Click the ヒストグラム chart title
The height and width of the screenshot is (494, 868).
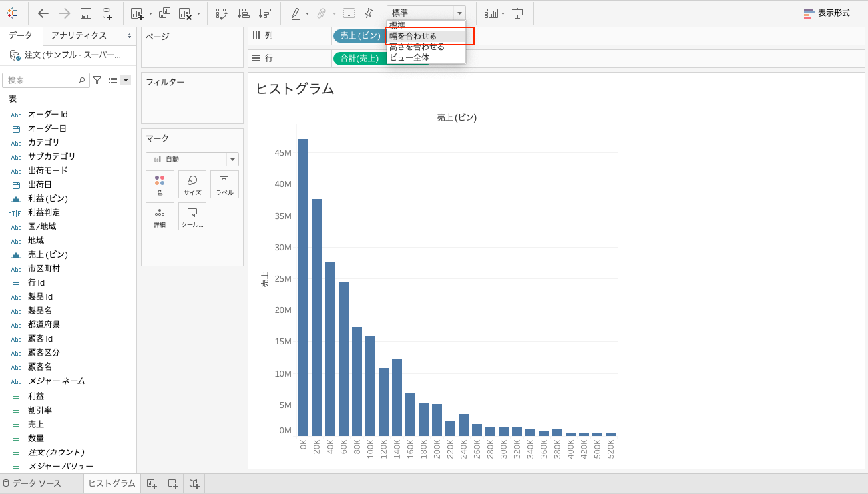pyautogui.click(x=294, y=89)
